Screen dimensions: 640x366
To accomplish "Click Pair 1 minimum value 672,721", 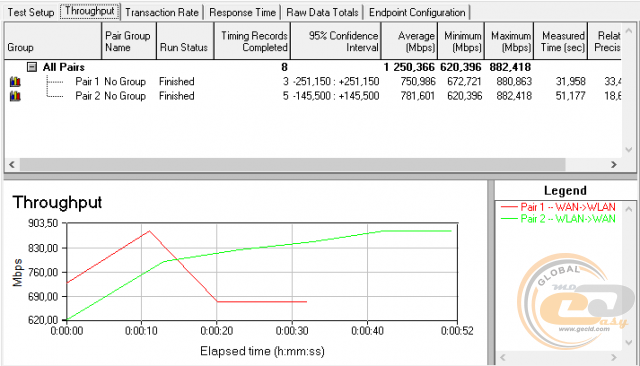I will pos(465,82).
